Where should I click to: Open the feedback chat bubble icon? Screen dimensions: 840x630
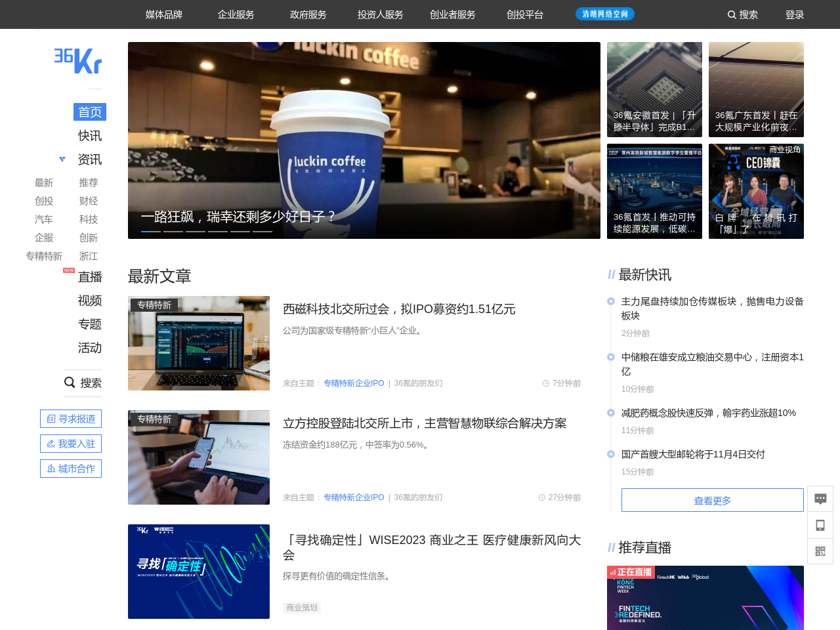[820, 499]
